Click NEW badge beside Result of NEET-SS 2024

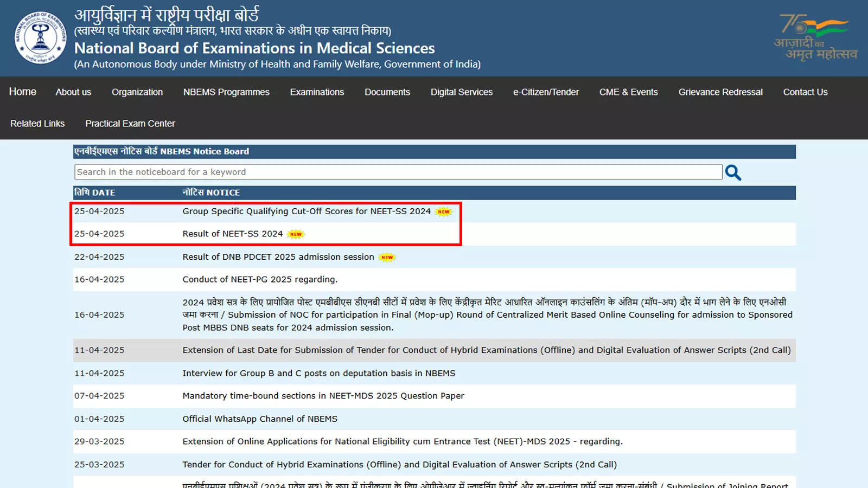296,234
